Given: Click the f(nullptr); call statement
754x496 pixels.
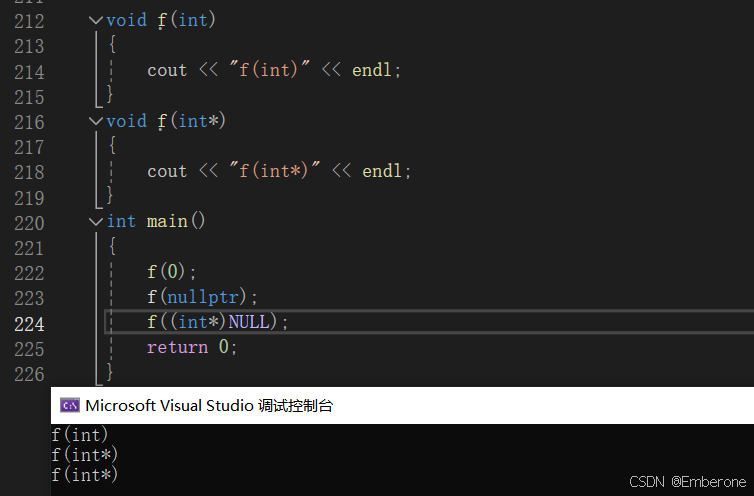Looking at the screenshot, I should click(x=202, y=297).
